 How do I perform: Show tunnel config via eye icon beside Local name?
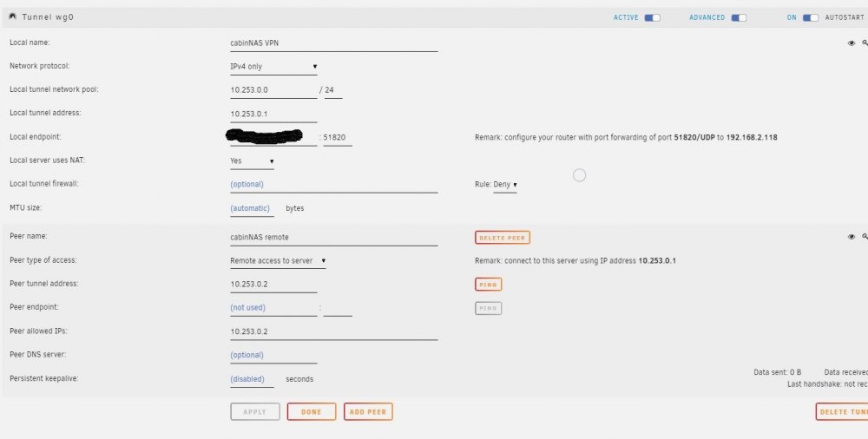coord(852,43)
